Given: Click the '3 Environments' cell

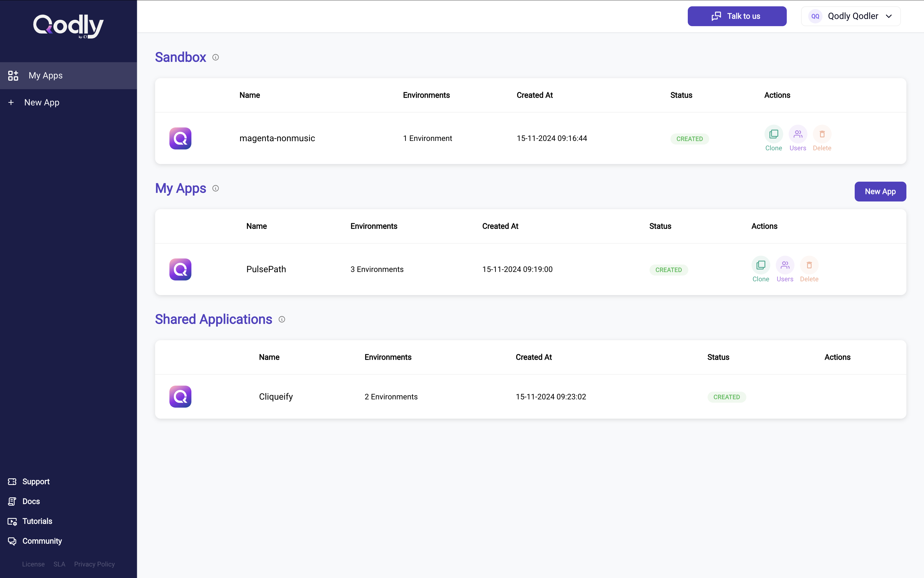Looking at the screenshot, I should pos(377,269).
